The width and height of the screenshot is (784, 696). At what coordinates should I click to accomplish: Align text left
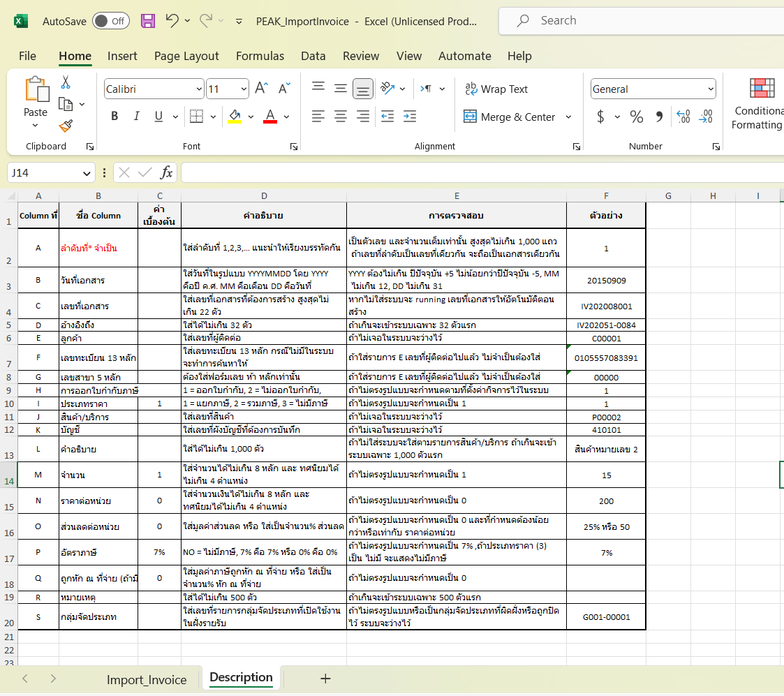[x=318, y=117]
